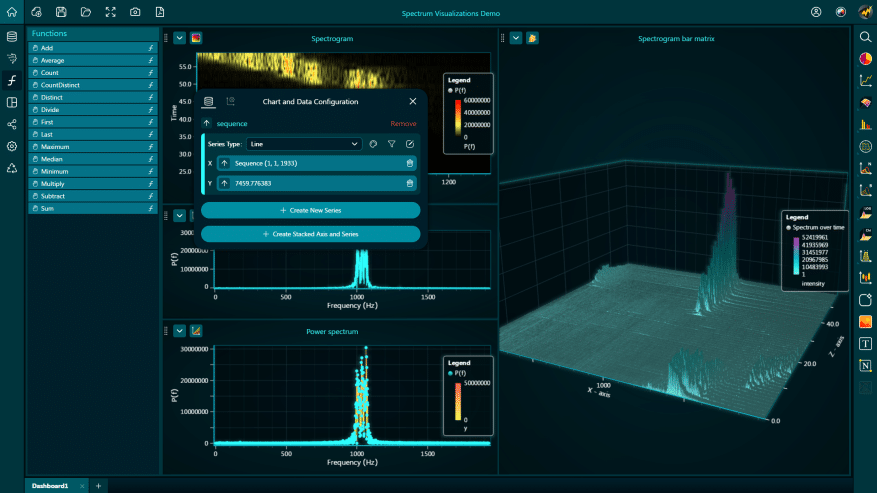Image resolution: width=877 pixels, height=493 pixels.
Task: Switch to the Dashboard1 tab
Action: click(x=50, y=485)
